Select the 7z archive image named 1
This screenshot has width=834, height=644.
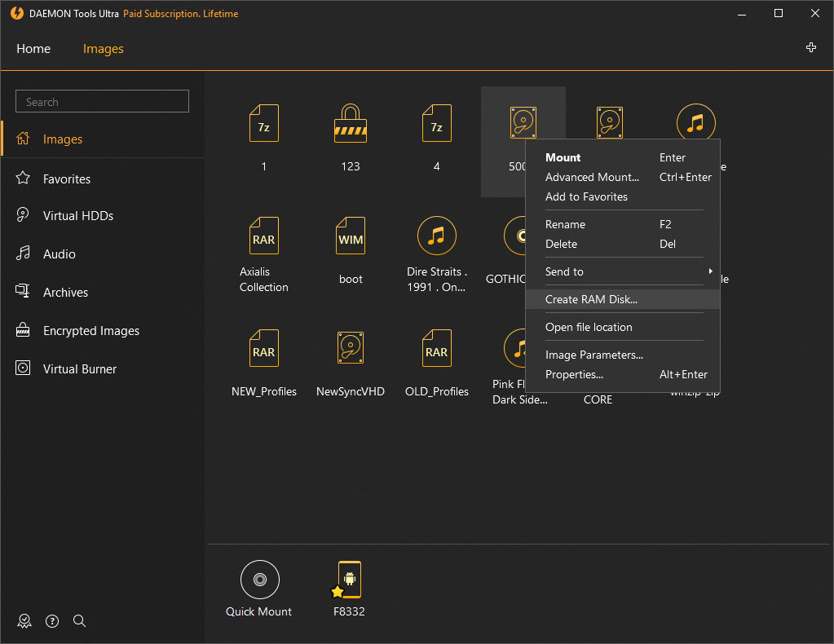tap(264, 123)
